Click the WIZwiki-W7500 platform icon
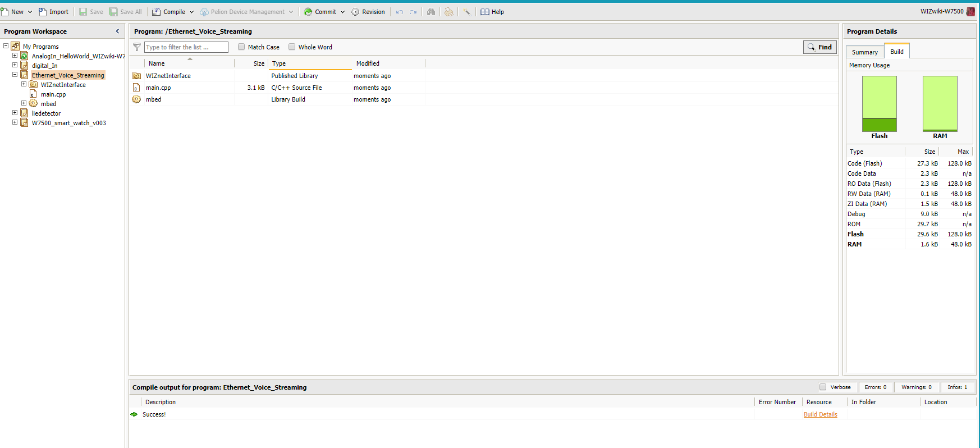 click(x=970, y=11)
